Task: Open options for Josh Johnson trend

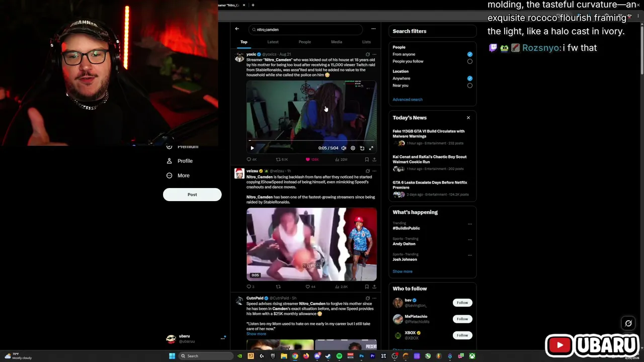Action: [470, 255]
